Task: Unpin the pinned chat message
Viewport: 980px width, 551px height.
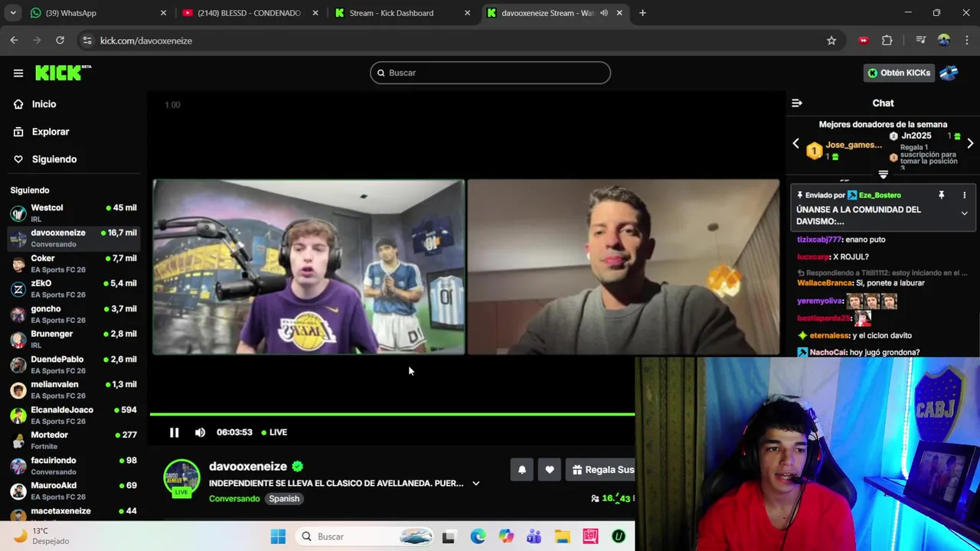Action: click(x=942, y=195)
